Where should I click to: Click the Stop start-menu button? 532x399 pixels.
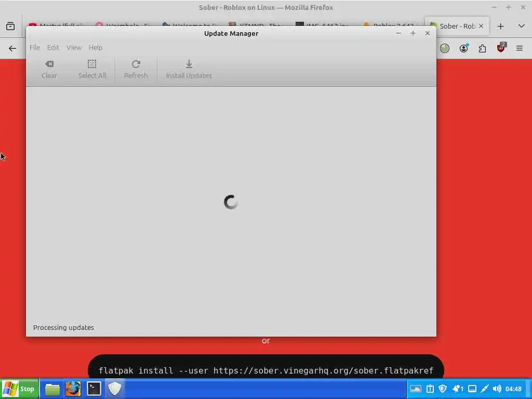[20, 389]
